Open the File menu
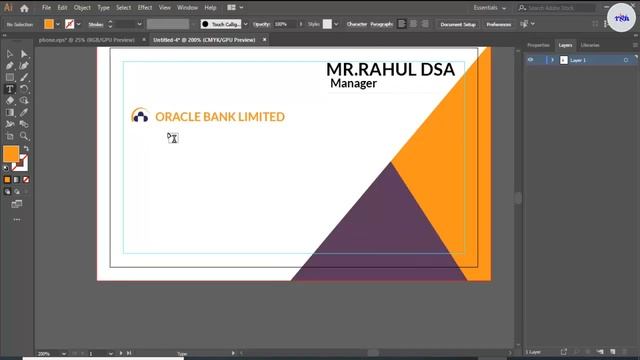 (x=46, y=8)
